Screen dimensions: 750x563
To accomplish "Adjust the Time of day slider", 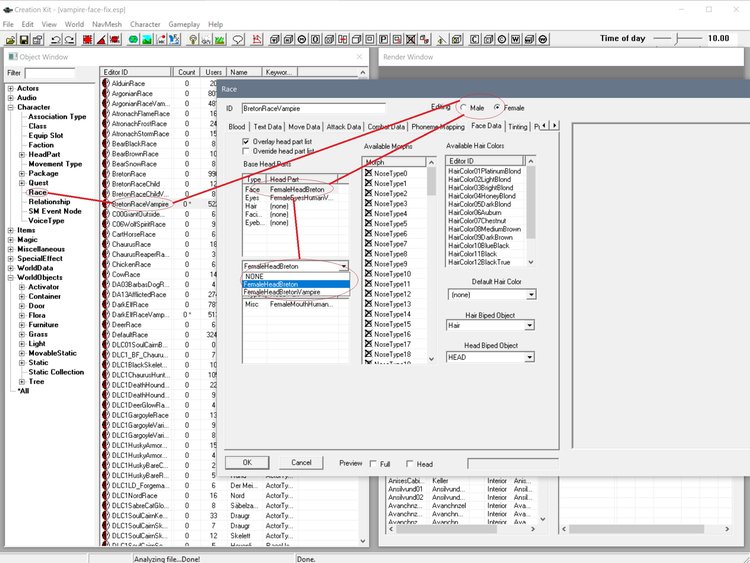I will click(678, 39).
